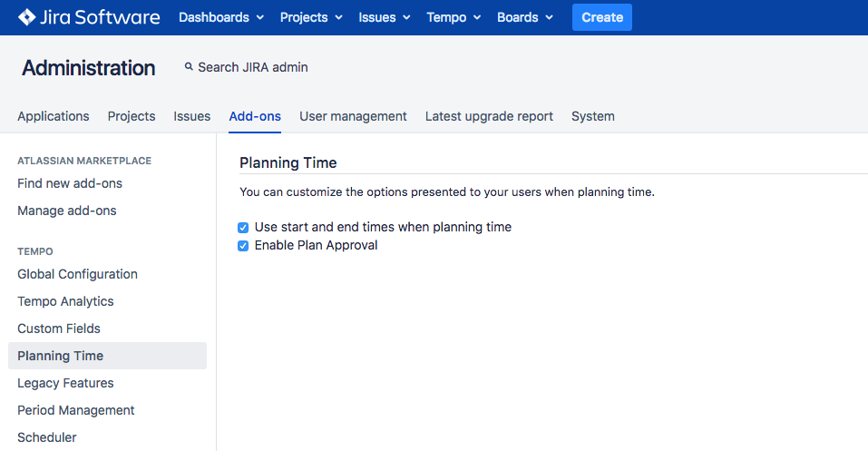Select Period Management in sidebar
The image size is (868, 451).
pos(76,410)
